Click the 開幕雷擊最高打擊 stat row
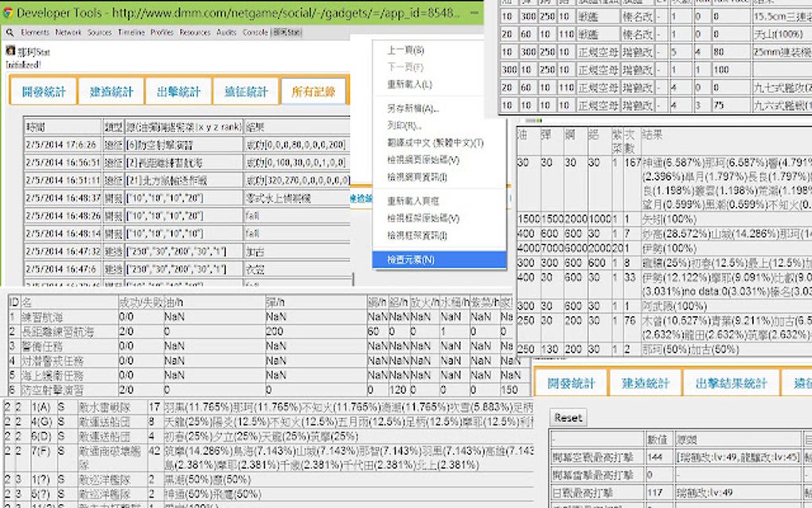The width and height of the screenshot is (812, 508). click(x=681, y=475)
